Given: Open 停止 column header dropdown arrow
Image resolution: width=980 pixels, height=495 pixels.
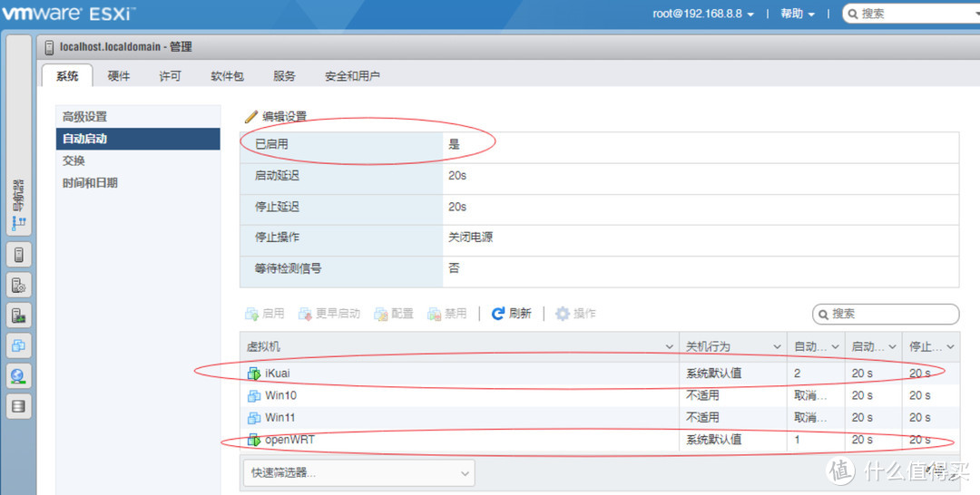Looking at the screenshot, I should [951, 347].
